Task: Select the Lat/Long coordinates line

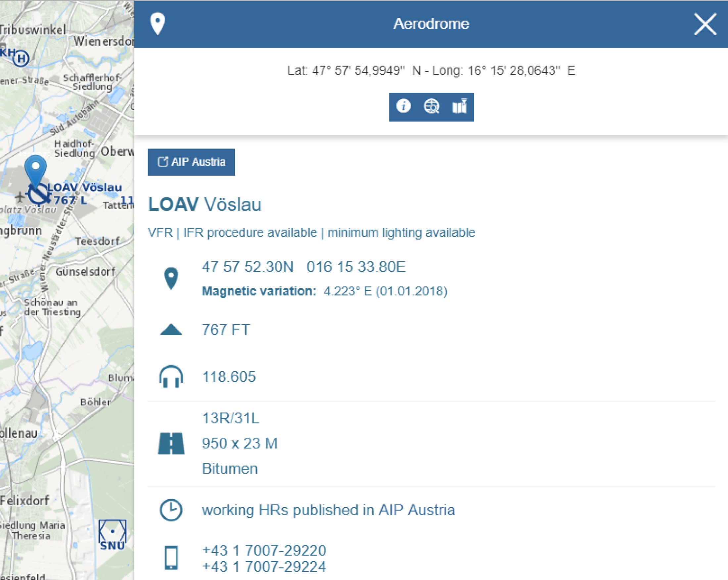Action: tap(431, 70)
